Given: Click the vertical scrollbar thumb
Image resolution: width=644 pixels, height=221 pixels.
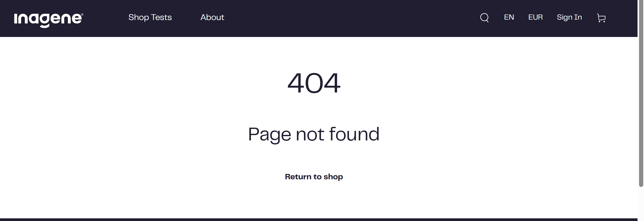Looking at the screenshot, I should 641,93.
